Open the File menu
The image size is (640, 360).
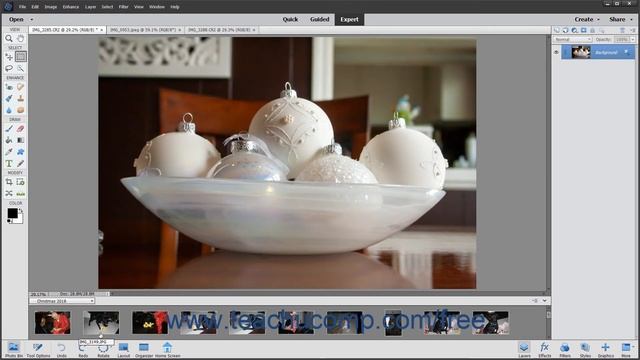pyautogui.click(x=22, y=7)
